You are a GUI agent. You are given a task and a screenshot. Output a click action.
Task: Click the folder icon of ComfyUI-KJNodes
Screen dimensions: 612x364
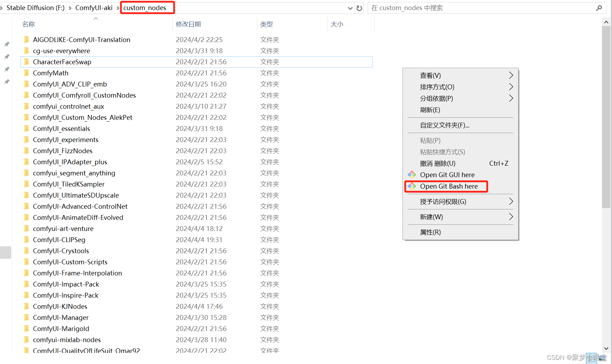(26, 306)
